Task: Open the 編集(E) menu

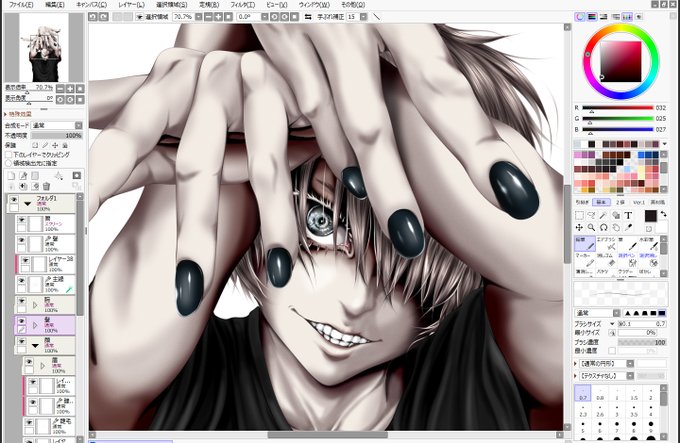Action: 55,5
